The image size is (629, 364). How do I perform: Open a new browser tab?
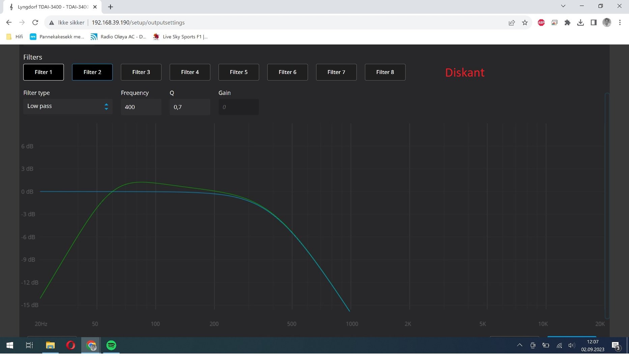click(110, 7)
